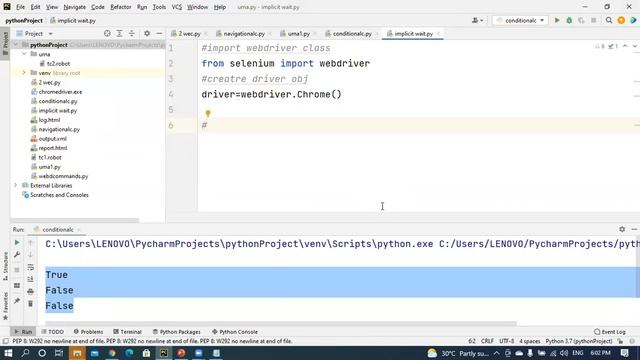Toggle the Structure side tool window
The height and width of the screenshot is (360, 640).
point(5,266)
